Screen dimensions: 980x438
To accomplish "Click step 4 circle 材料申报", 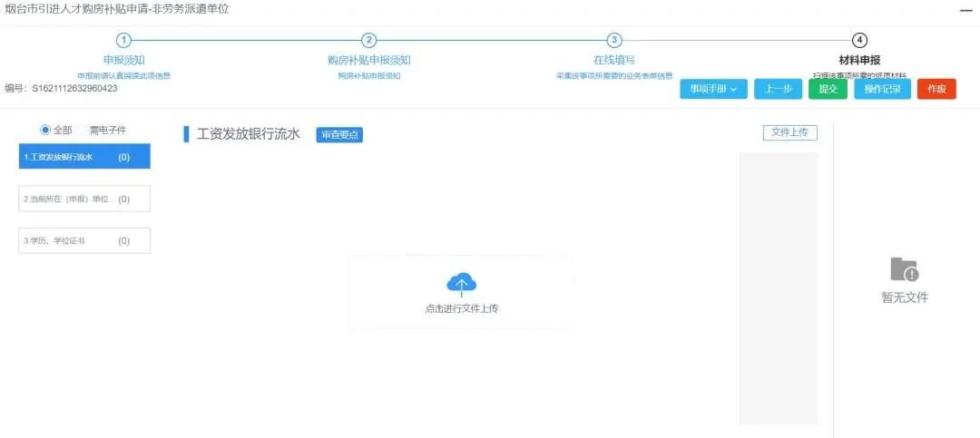I will [x=859, y=40].
